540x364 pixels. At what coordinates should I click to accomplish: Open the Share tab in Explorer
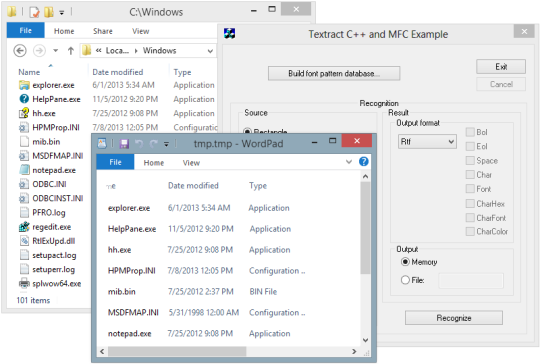click(x=103, y=31)
